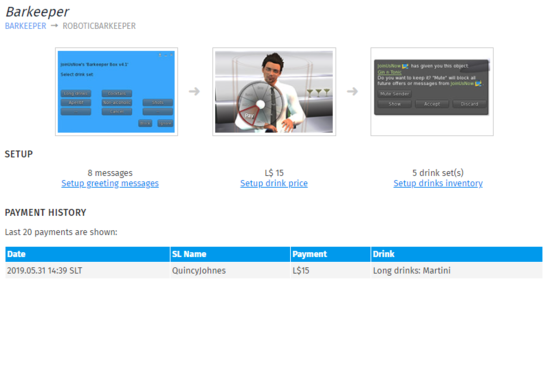
Task: Click the BARKEEPER breadcrumb link
Action: 25,26
